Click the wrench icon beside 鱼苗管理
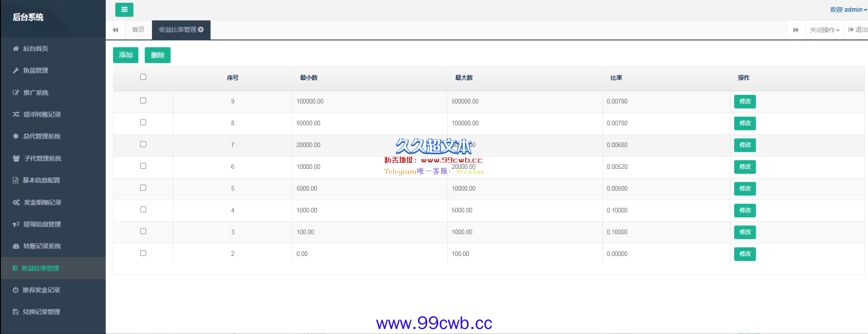 (16, 70)
